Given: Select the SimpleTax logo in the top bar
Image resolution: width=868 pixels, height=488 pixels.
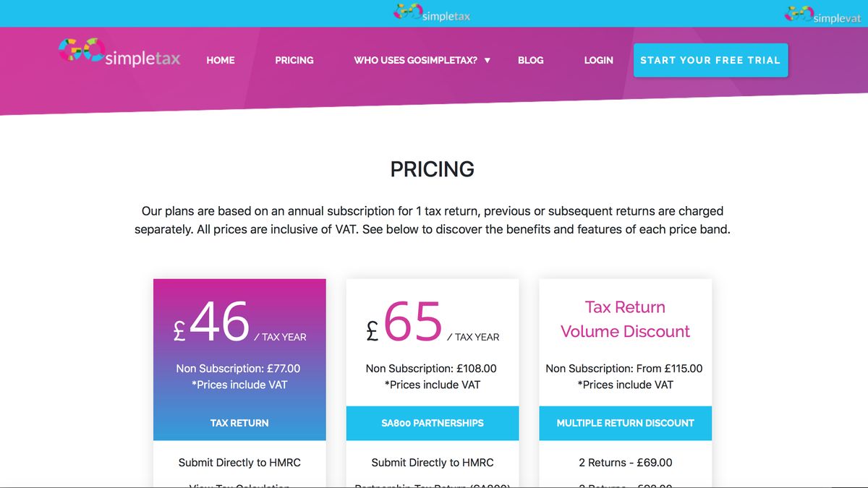Looking at the screenshot, I should click(433, 12).
